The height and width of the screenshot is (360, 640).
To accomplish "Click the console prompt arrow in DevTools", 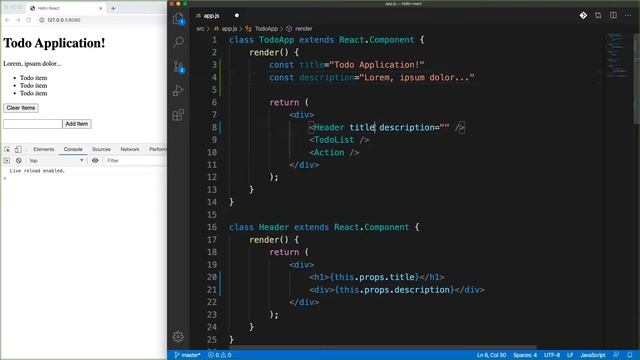I will 5,178.
